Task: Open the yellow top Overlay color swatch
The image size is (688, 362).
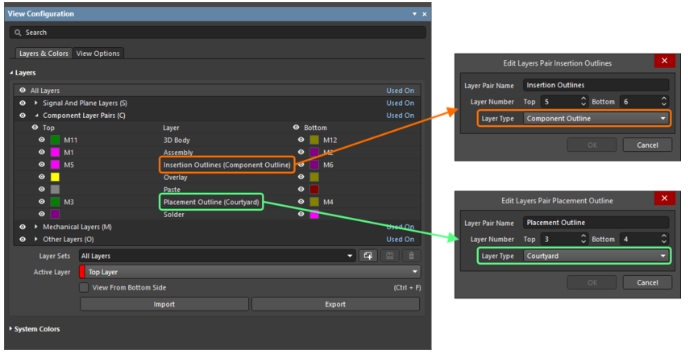Action: coord(55,177)
